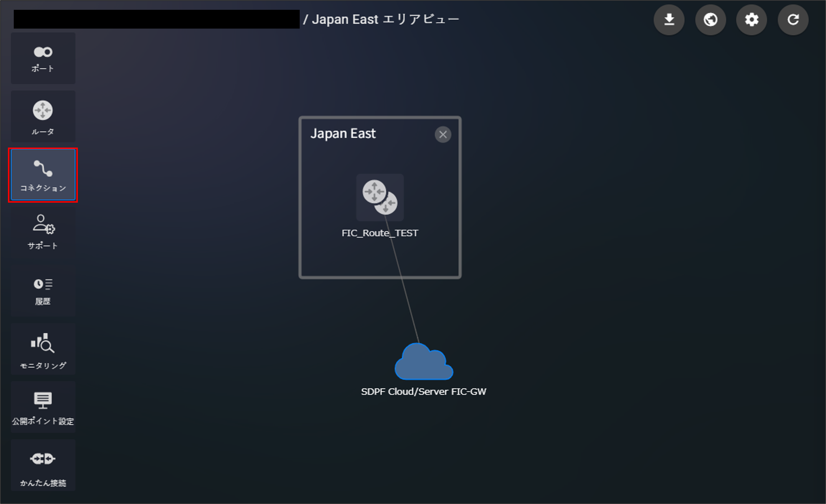The height and width of the screenshot is (504, 826).
Task: Click the Japan East エリアビュー page title
Action: click(x=385, y=19)
